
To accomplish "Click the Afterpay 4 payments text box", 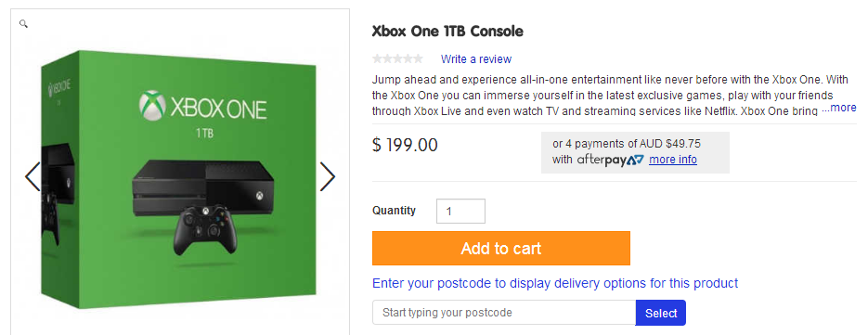I will tap(635, 152).
